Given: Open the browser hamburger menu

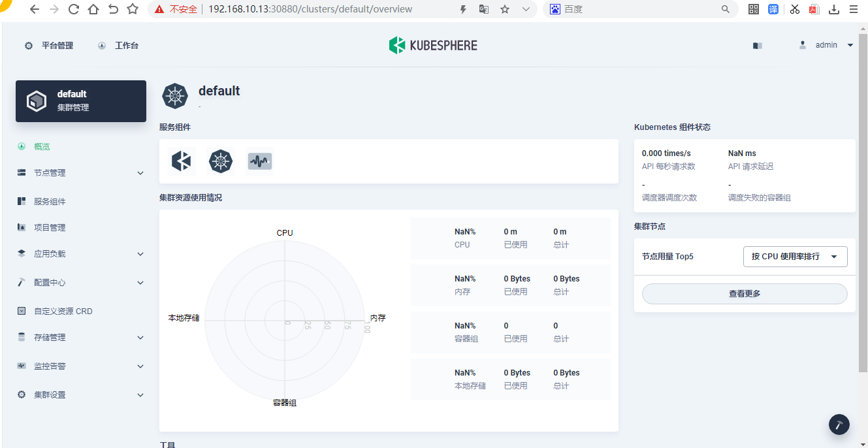Looking at the screenshot, I should (854, 9).
